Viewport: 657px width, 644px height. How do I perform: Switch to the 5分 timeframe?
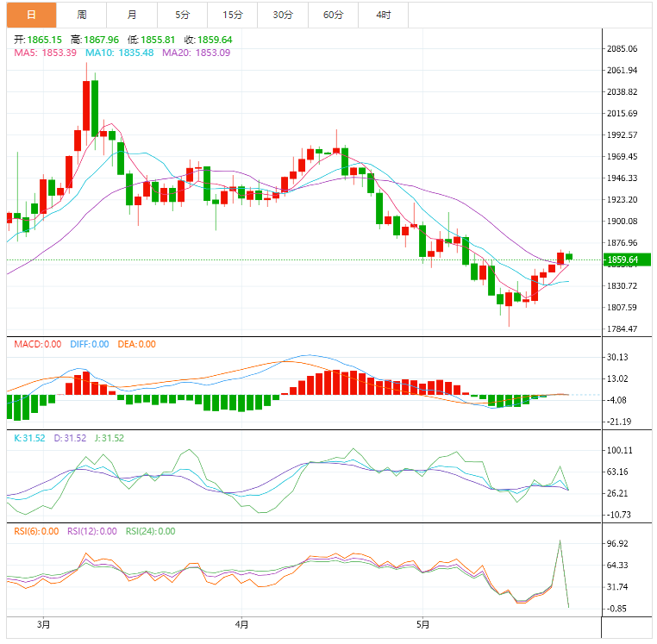[x=182, y=15]
